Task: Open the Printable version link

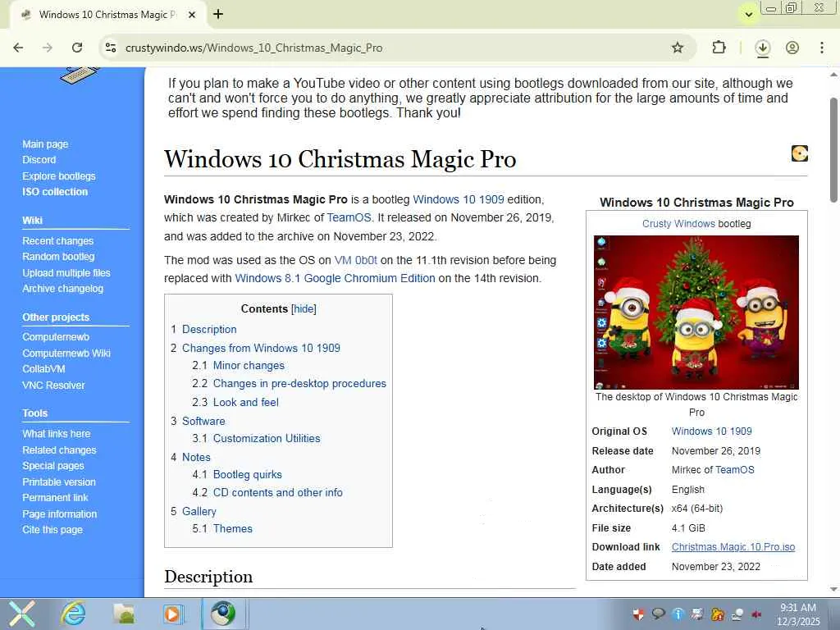Action: pos(59,482)
